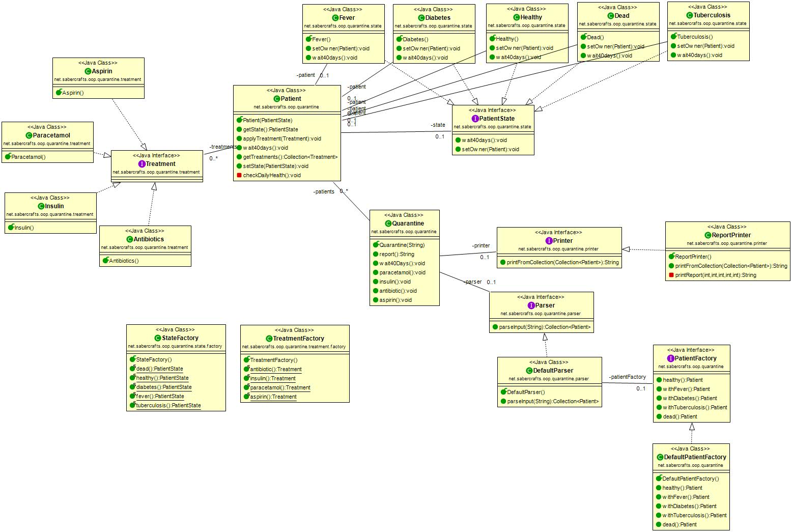This screenshot has width=792, height=532.
Task: Click the green class icon beside Diabetes
Action: [x=421, y=18]
